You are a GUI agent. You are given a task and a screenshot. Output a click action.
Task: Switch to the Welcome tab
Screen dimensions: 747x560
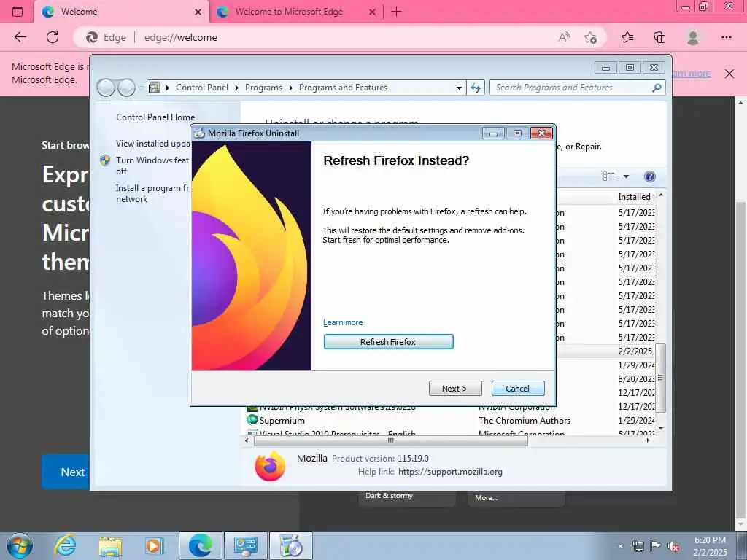tap(122, 12)
